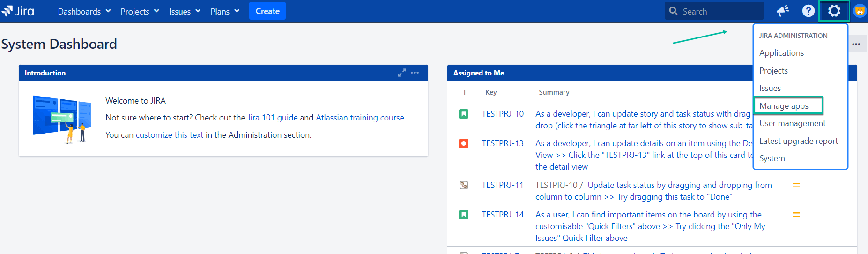Click the Key column header
This screenshot has height=254, width=868.
point(491,92)
